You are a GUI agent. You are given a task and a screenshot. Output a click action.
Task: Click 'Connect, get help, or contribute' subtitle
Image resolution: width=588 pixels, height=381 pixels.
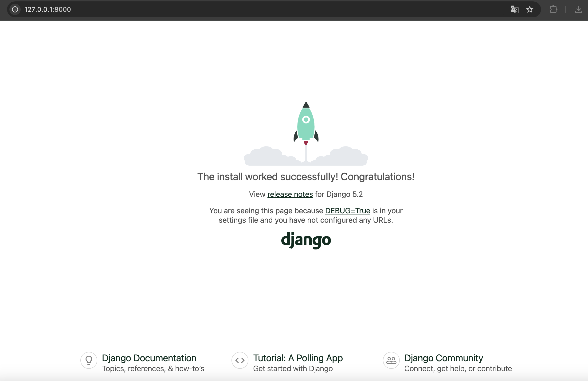pos(458,369)
